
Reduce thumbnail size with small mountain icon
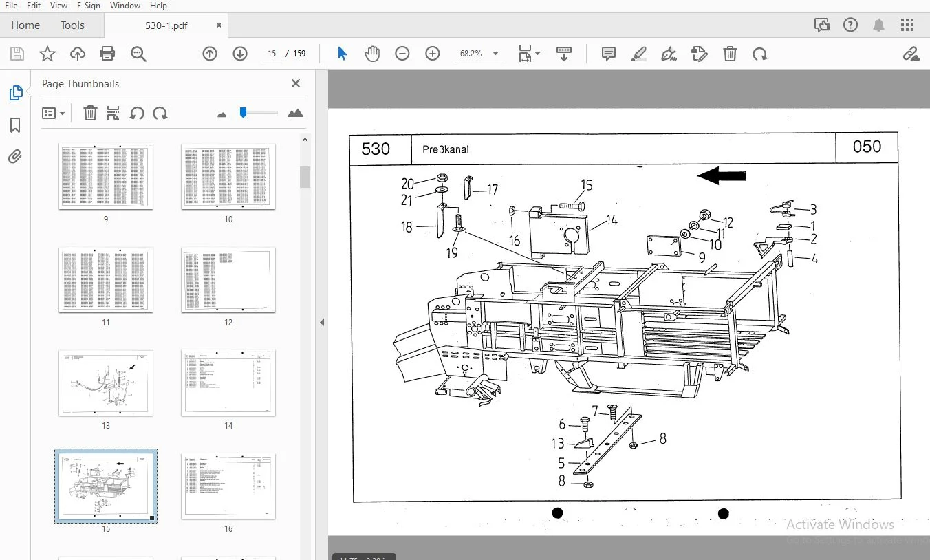pyautogui.click(x=221, y=114)
